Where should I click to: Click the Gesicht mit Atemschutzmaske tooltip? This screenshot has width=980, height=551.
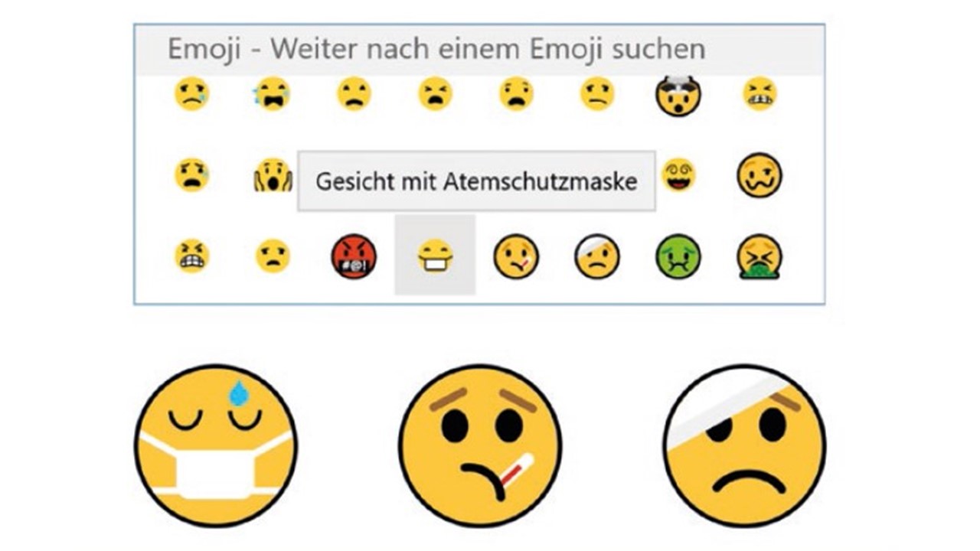pos(476,181)
